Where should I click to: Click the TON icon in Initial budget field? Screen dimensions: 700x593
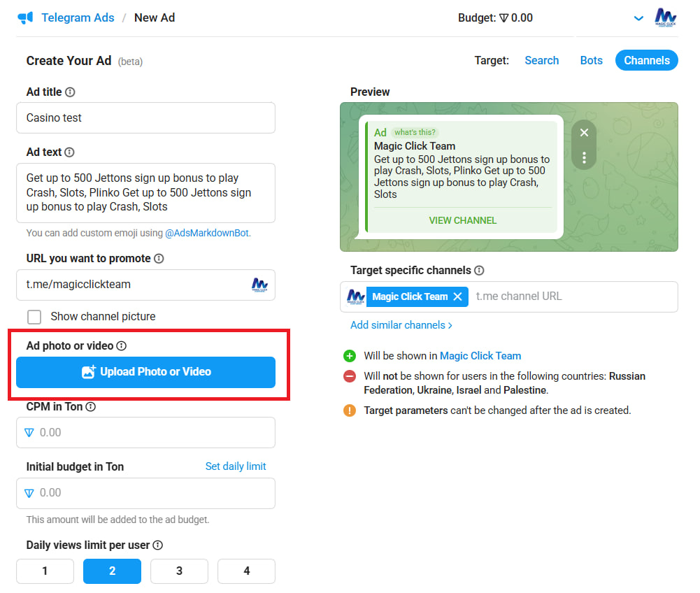coord(29,493)
